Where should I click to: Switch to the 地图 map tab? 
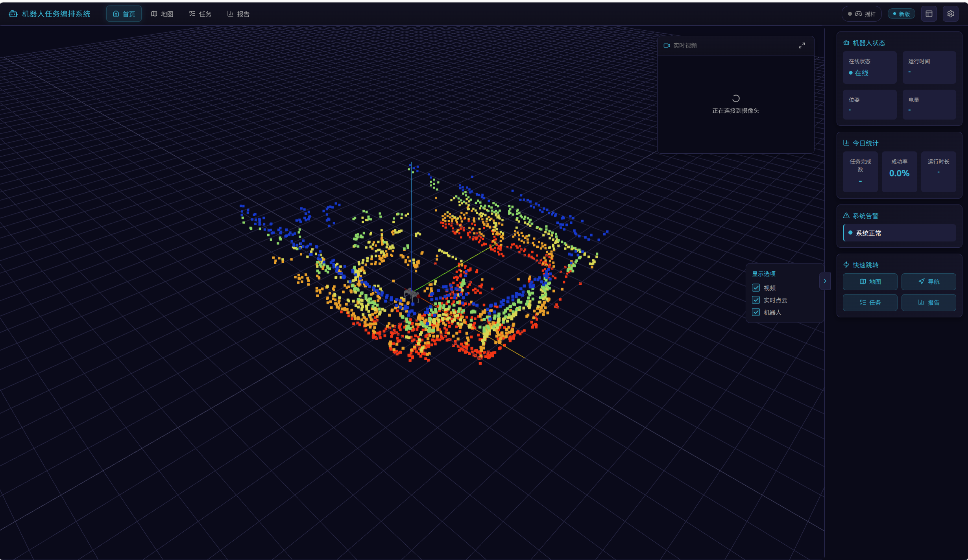tap(162, 14)
